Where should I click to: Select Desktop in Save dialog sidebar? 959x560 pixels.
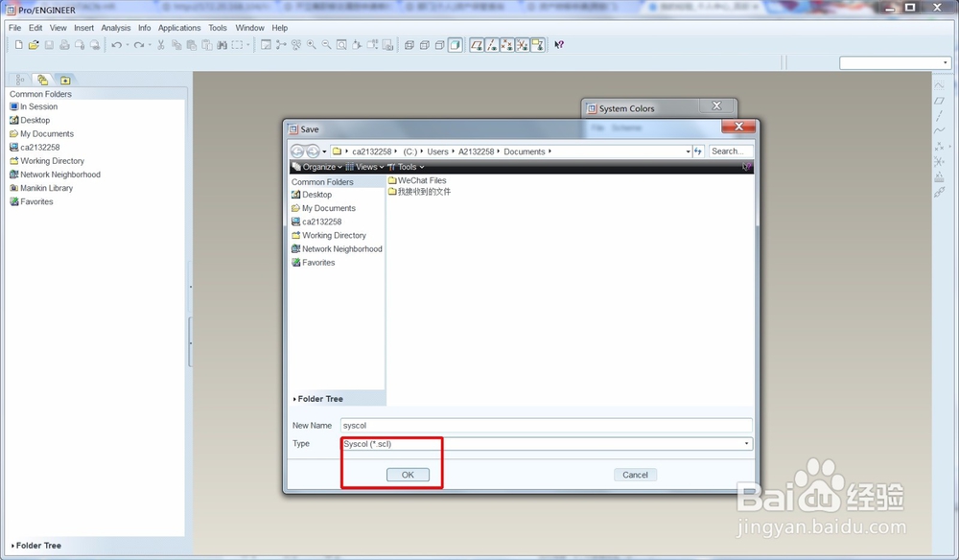pos(312,195)
